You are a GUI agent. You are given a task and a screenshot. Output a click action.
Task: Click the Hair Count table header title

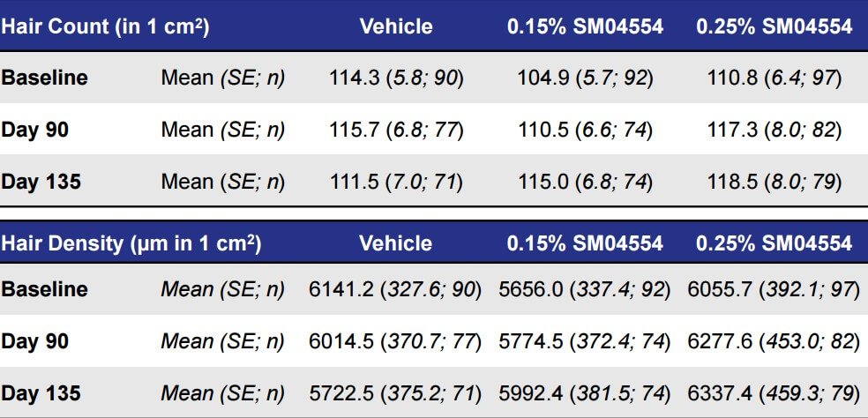[105, 26]
